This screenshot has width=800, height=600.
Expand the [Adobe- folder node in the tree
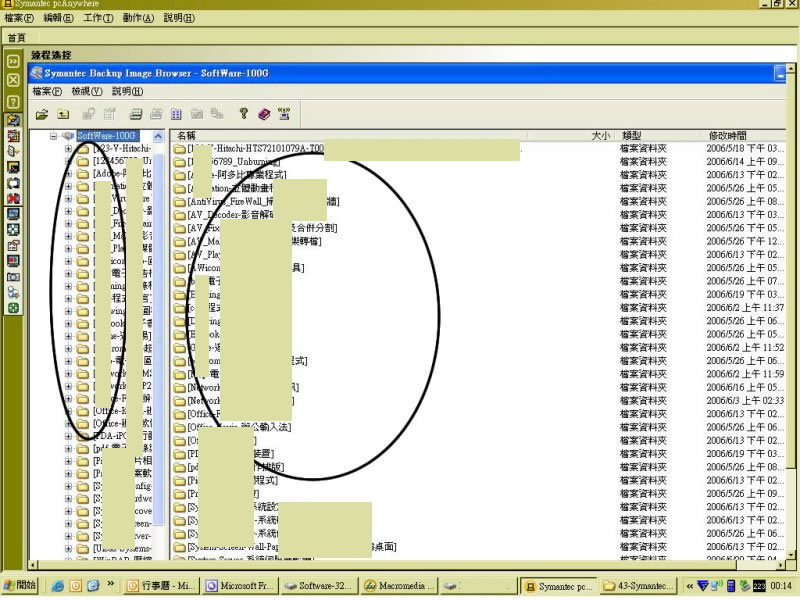point(68,174)
